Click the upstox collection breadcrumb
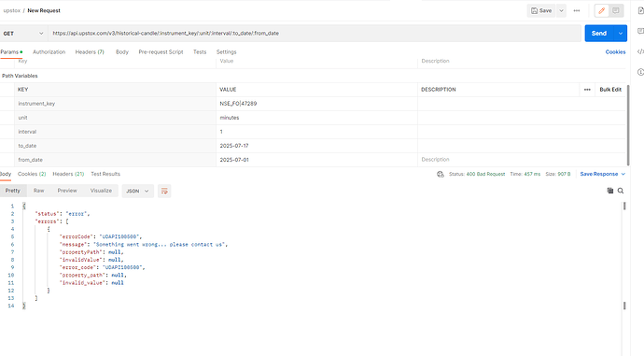The width and height of the screenshot is (644, 356). [x=11, y=10]
